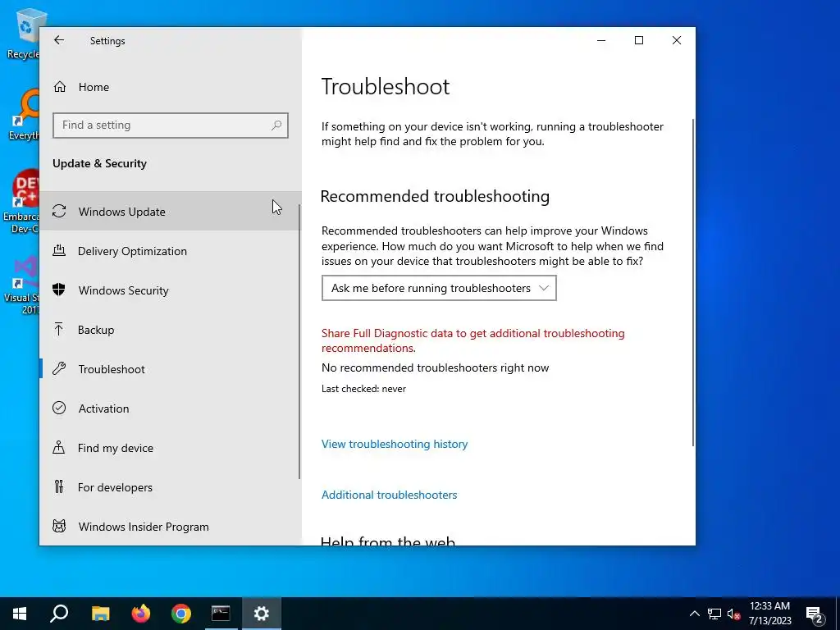
Task: Open File Explorer from taskbar
Action: [100, 614]
